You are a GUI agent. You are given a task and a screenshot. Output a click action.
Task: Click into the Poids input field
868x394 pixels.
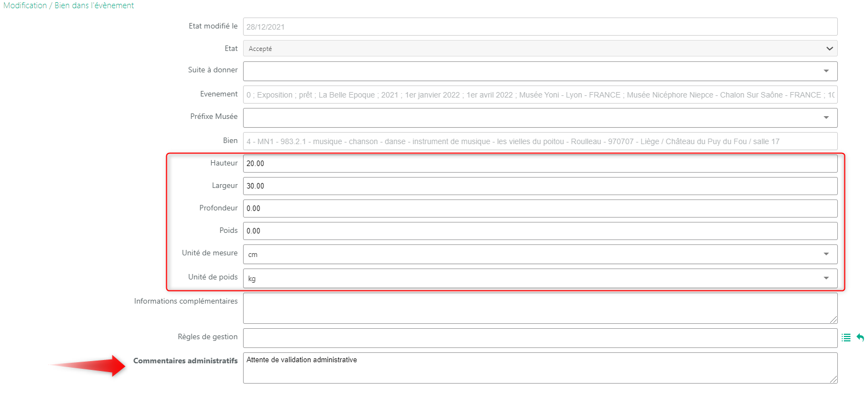click(x=540, y=231)
